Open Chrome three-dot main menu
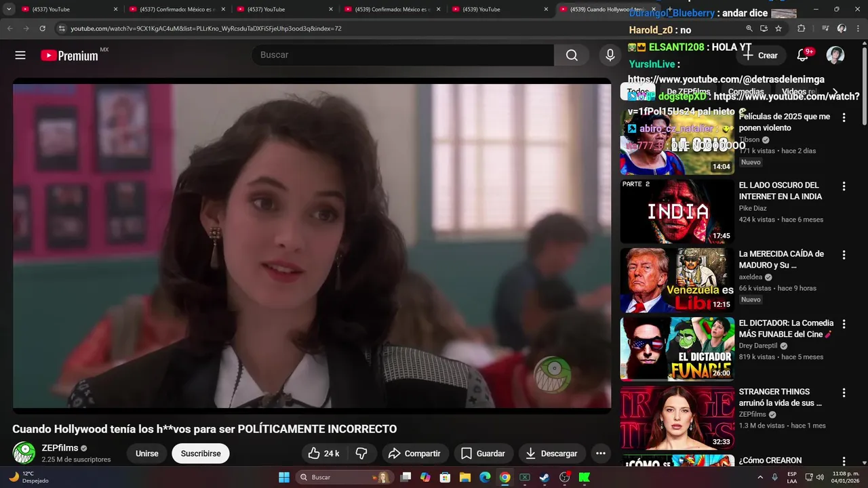The width and height of the screenshot is (868, 488). (858, 28)
